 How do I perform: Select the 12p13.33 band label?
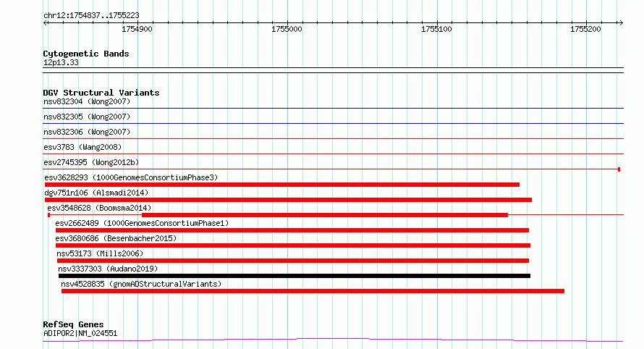(x=61, y=63)
